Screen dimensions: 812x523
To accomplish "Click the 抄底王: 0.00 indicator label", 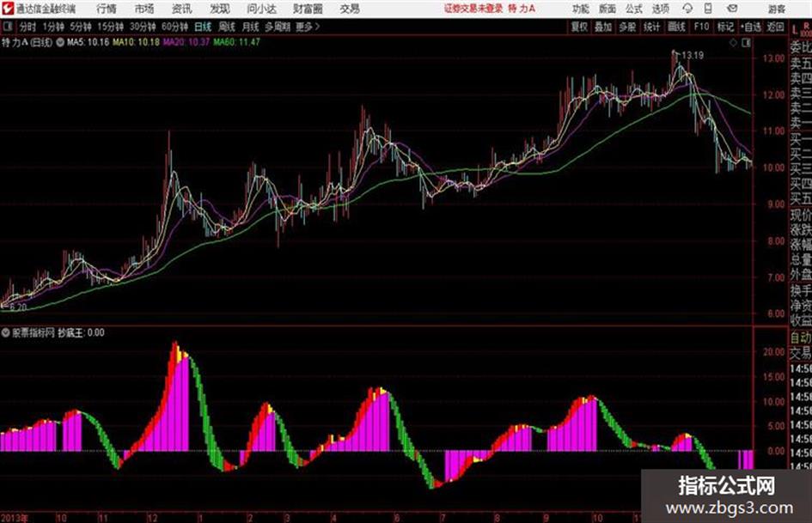I will tap(81, 333).
